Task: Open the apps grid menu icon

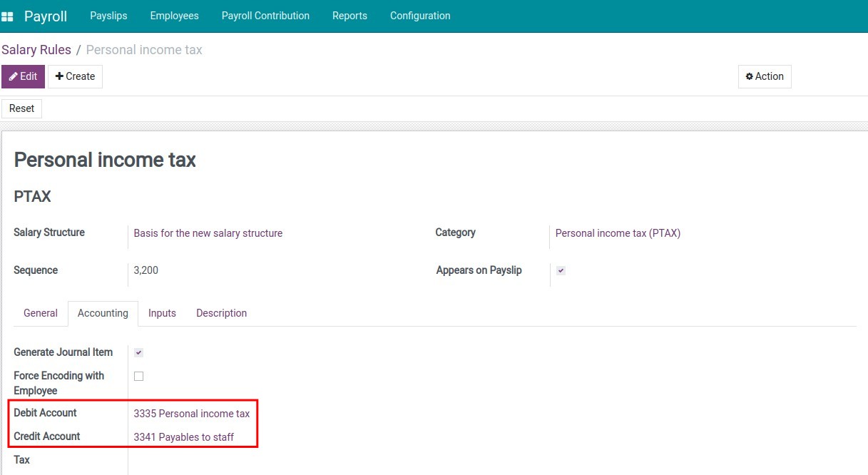Action: [8, 16]
